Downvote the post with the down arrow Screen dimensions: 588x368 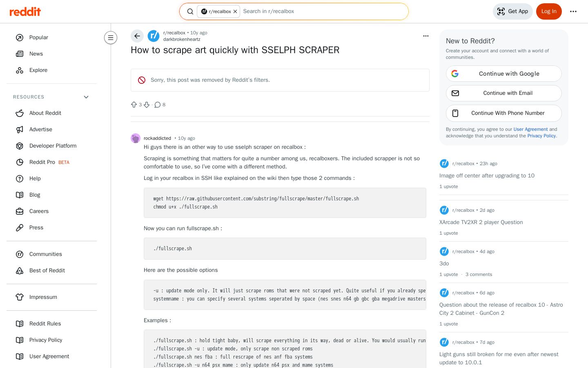147,105
